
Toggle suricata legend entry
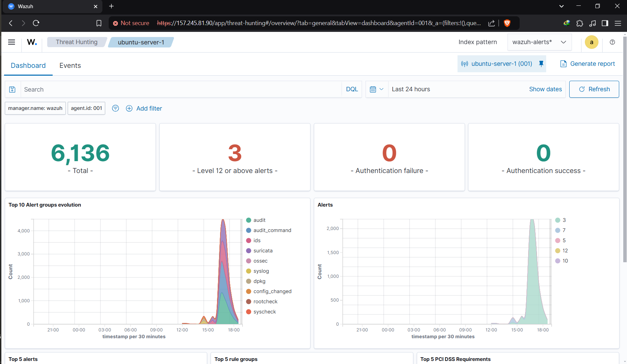pyautogui.click(x=259, y=251)
